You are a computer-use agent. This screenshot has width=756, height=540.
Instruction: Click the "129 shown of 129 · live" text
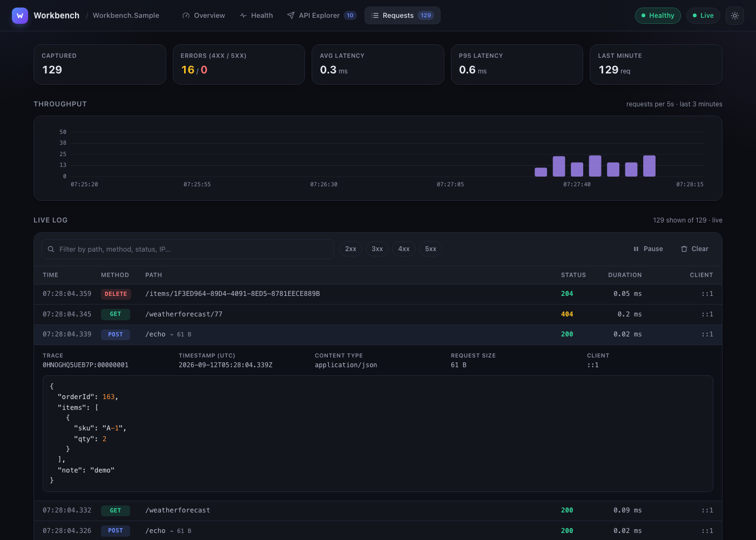click(x=687, y=220)
